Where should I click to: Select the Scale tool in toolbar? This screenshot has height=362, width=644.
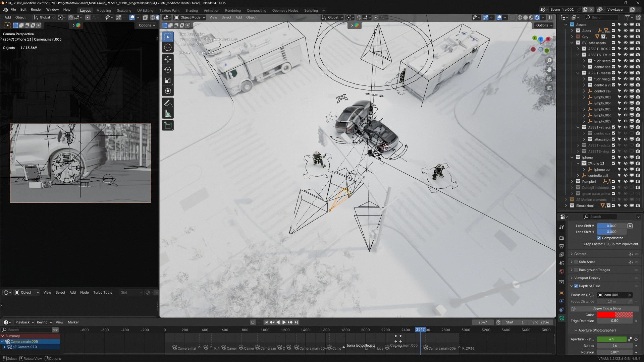(168, 80)
